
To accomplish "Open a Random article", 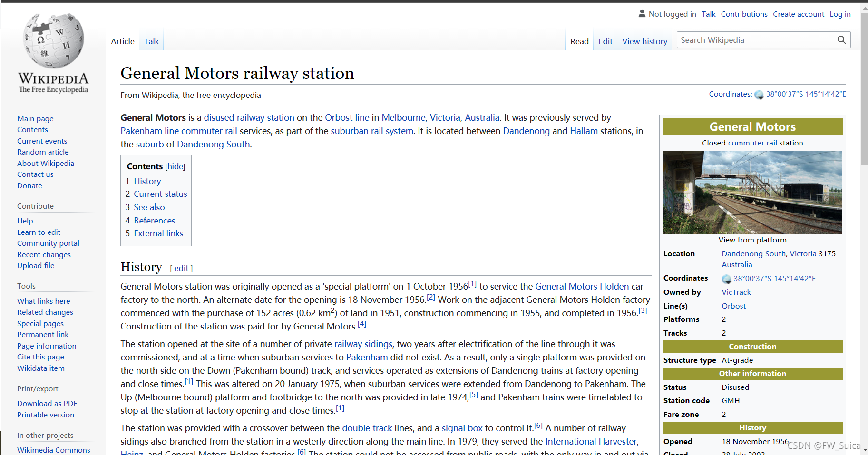I will click(x=43, y=152).
